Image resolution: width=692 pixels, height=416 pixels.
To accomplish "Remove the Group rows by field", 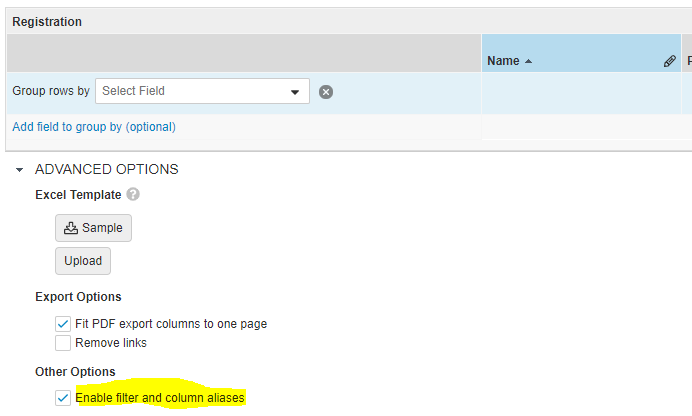I will pyautogui.click(x=326, y=92).
